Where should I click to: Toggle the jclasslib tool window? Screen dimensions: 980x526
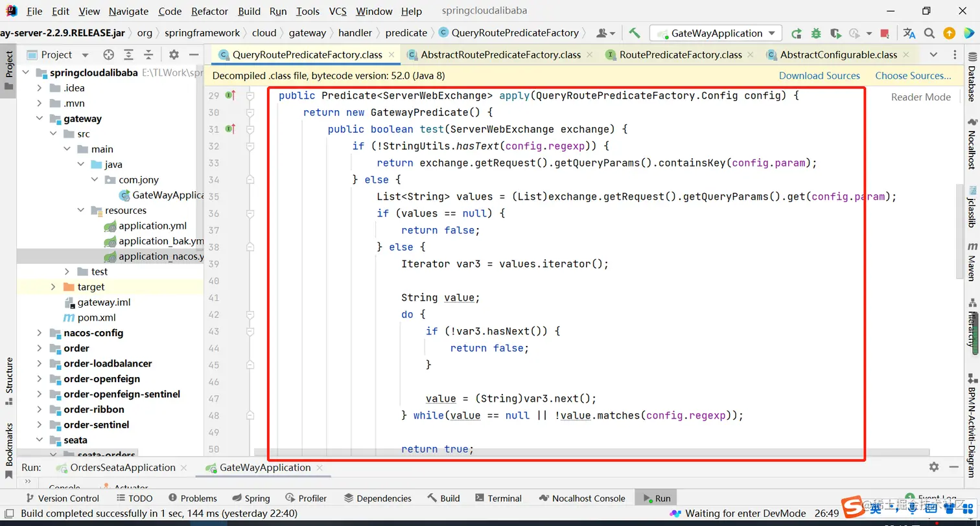pos(972,206)
